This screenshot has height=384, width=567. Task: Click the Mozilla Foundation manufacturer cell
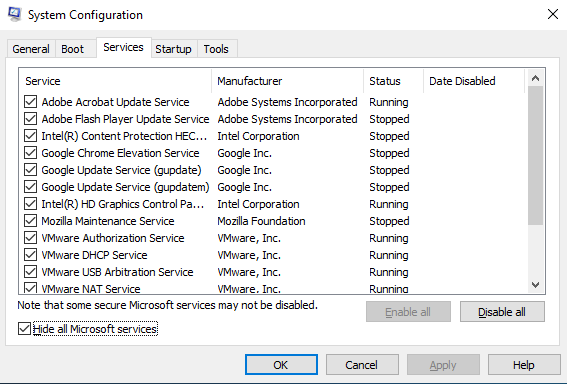(261, 221)
